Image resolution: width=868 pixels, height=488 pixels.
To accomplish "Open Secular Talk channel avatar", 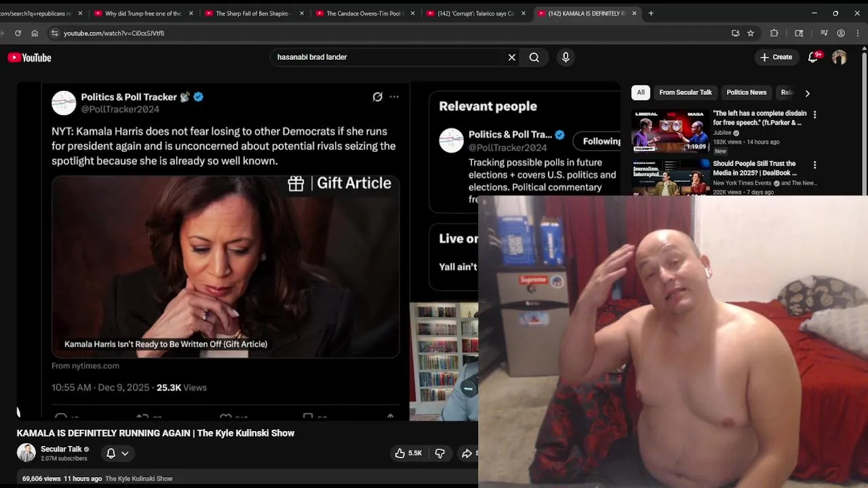I will (26, 453).
